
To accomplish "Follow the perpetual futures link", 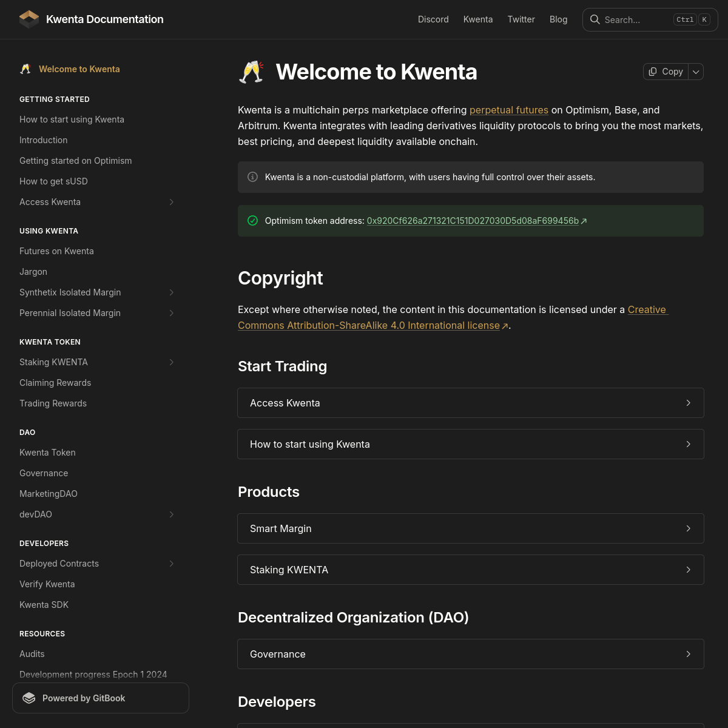I will coord(509,110).
